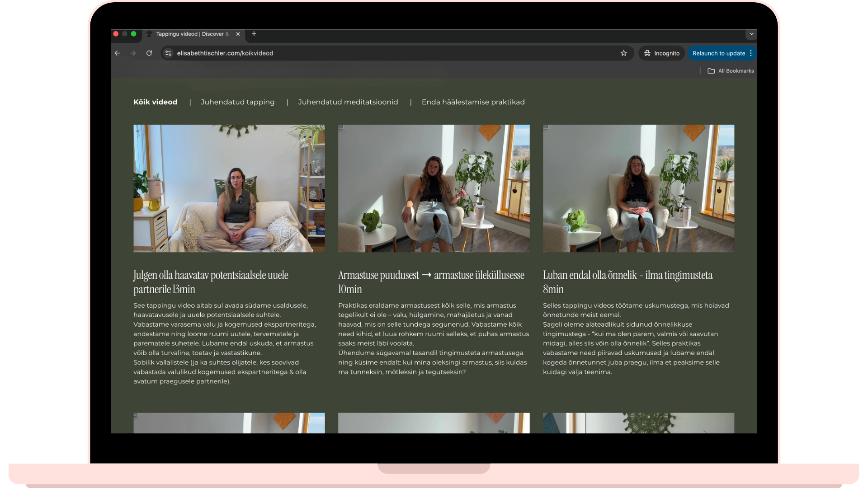Select the Kõik videod filter tab
This screenshot has height=488, width=868.
[x=155, y=102]
